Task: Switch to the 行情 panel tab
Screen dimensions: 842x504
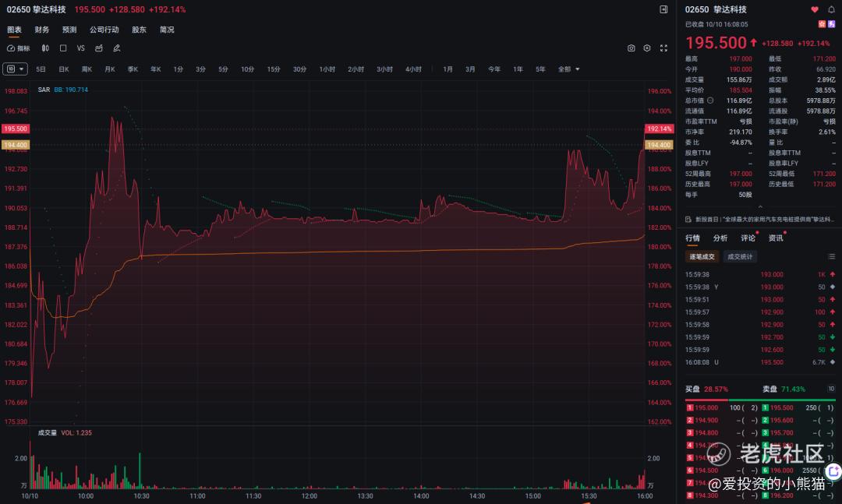Action: pyautogui.click(x=693, y=238)
